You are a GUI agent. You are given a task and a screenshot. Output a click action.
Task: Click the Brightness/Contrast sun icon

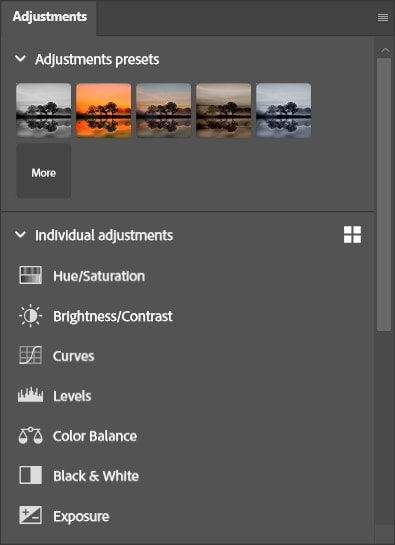pos(31,316)
